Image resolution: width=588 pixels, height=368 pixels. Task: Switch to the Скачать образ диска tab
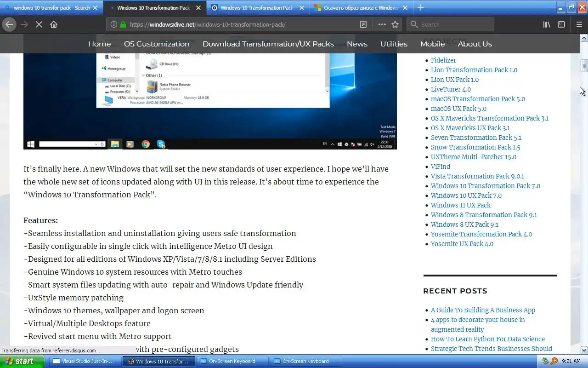(361, 8)
